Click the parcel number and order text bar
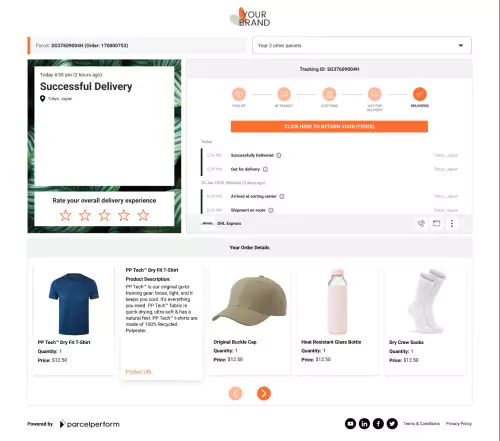This screenshot has height=441, width=500. click(x=137, y=45)
